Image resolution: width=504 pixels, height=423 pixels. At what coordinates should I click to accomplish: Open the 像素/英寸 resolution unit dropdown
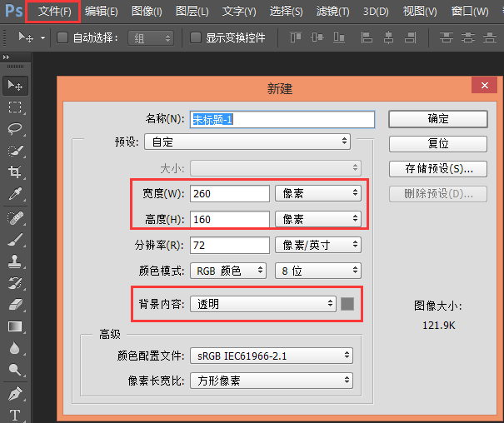pyautogui.click(x=318, y=245)
